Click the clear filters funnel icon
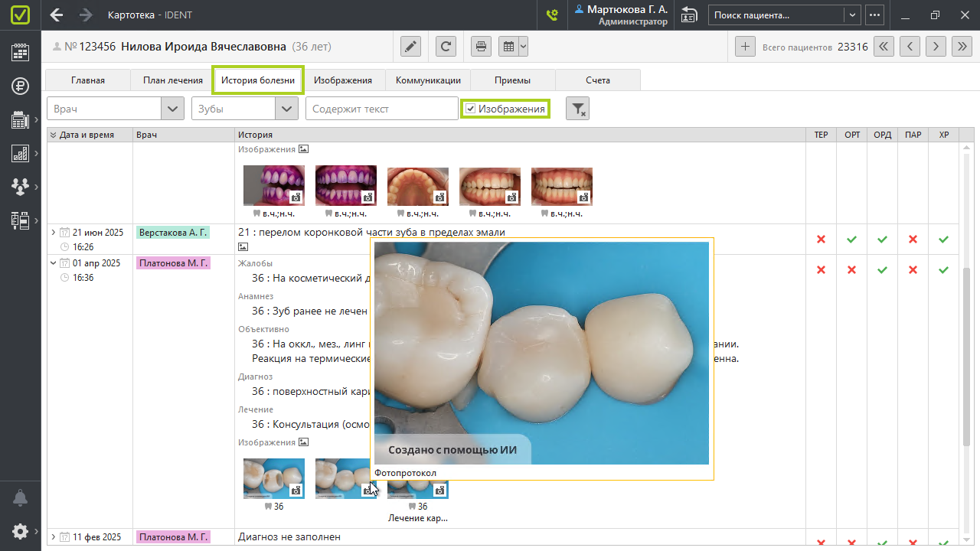Screen dimensions: 980x551 577,109
